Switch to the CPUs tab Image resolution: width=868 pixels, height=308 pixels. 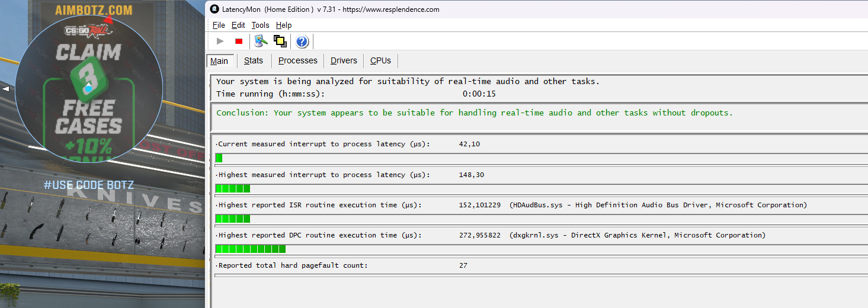(x=380, y=60)
